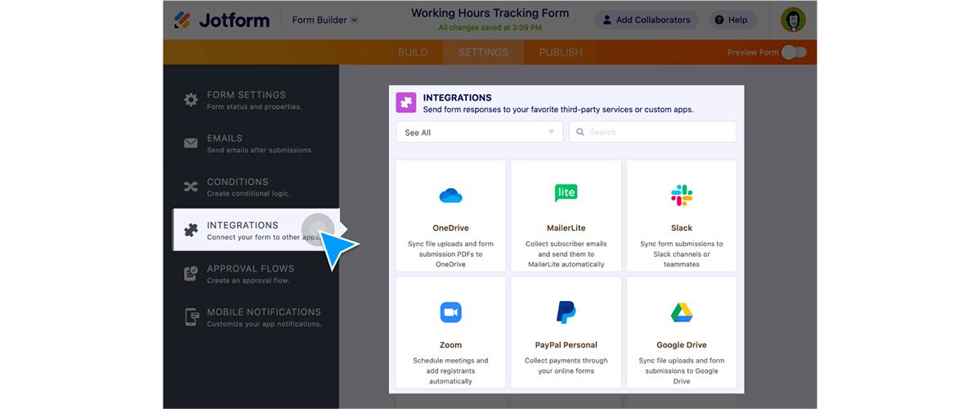The height and width of the screenshot is (409, 980).
Task: Open the Form Builder dropdown
Action: click(325, 20)
